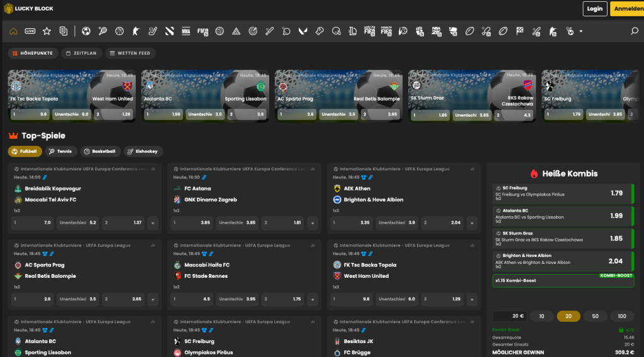The height and width of the screenshot is (357, 644).
Task: Open the LIVE betting section
Action: pos(30,31)
